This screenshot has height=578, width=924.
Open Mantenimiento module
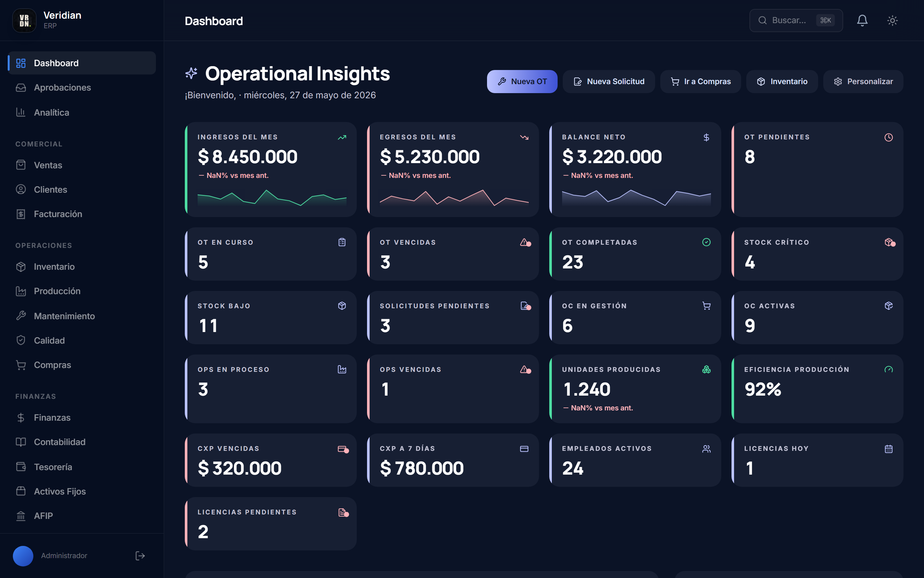(82, 316)
